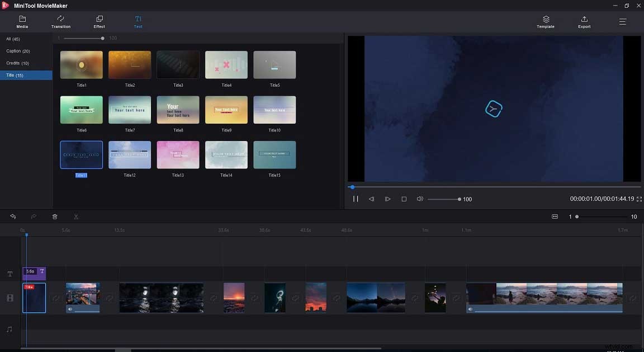Step to the next frame in preview
Viewport: 644px width, 352px height.
click(x=387, y=199)
